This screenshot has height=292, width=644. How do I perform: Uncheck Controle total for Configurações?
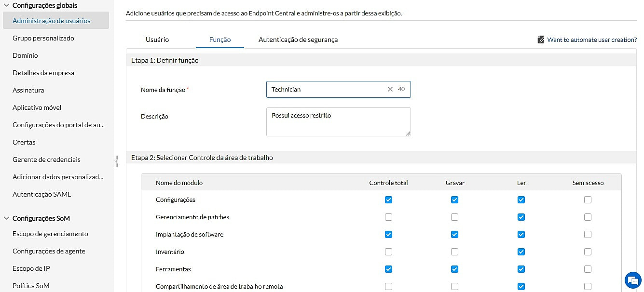(x=389, y=200)
